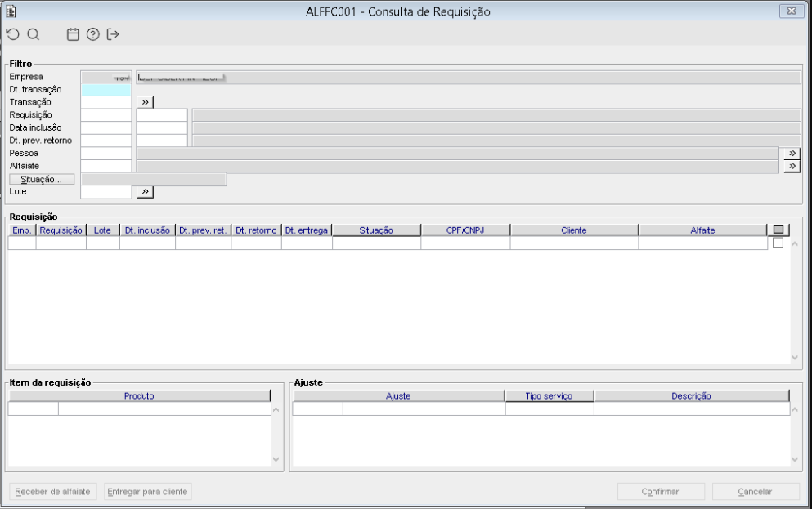Click the Ajuste column header
This screenshot has height=509, width=812.
(x=398, y=396)
